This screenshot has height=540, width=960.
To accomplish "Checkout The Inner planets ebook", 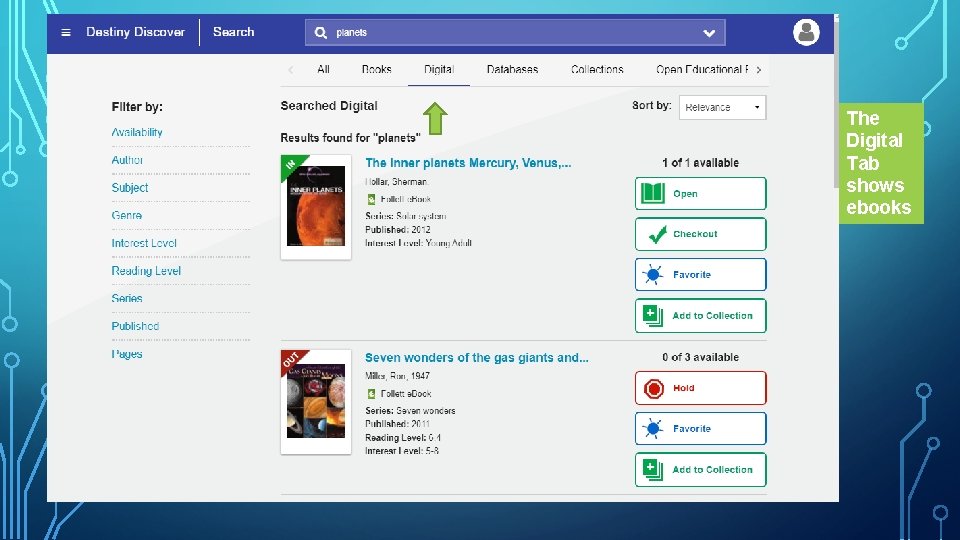I will [x=700, y=234].
